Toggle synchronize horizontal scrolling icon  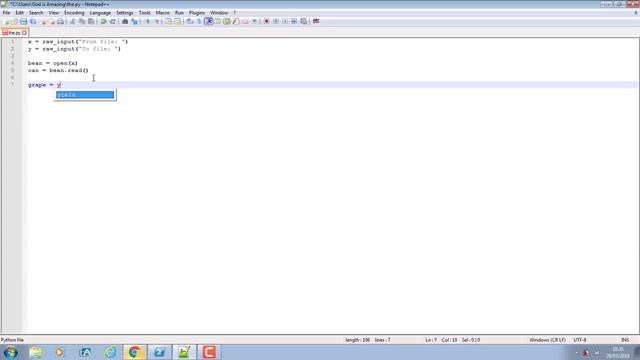(178, 21)
